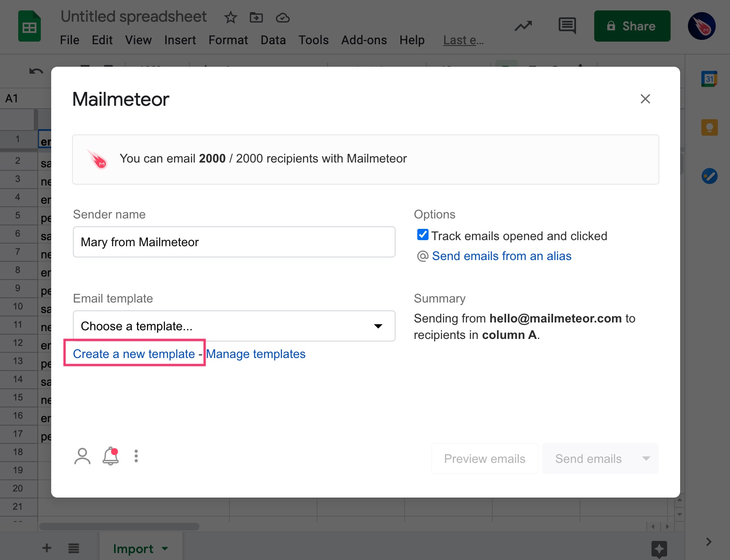The height and width of the screenshot is (560, 730).
Task: Click the Share button
Action: pyautogui.click(x=632, y=26)
